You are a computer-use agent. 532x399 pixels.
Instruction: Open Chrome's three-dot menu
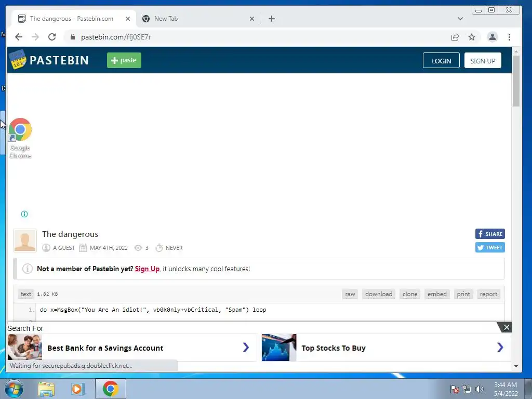[509, 37]
